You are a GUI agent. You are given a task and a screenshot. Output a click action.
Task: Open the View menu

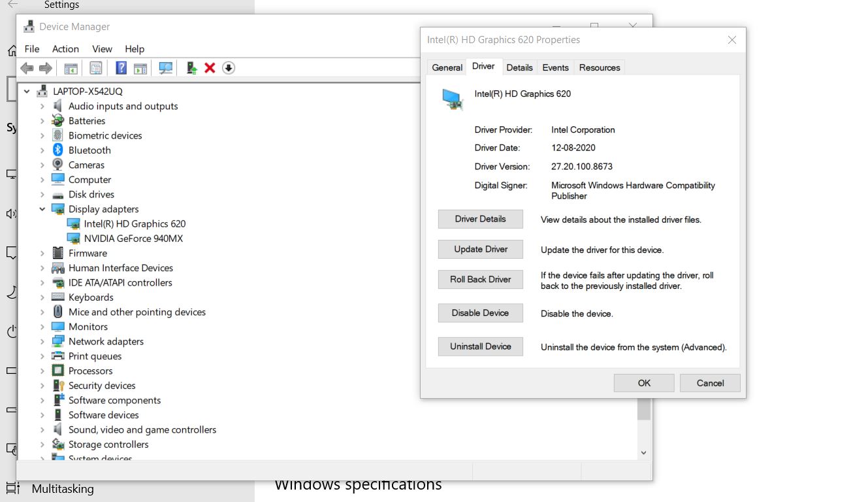coord(102,49)
